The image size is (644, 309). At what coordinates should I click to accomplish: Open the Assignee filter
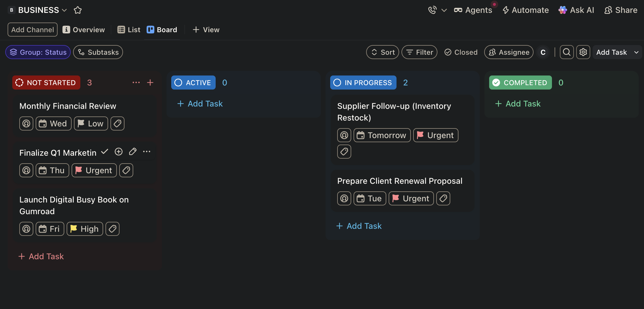tap(509, 52)
